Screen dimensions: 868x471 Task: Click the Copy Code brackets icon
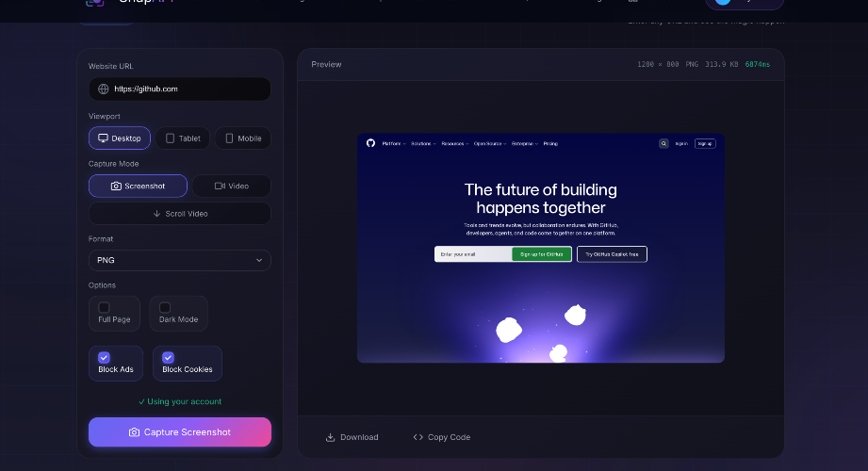(418, 437)
